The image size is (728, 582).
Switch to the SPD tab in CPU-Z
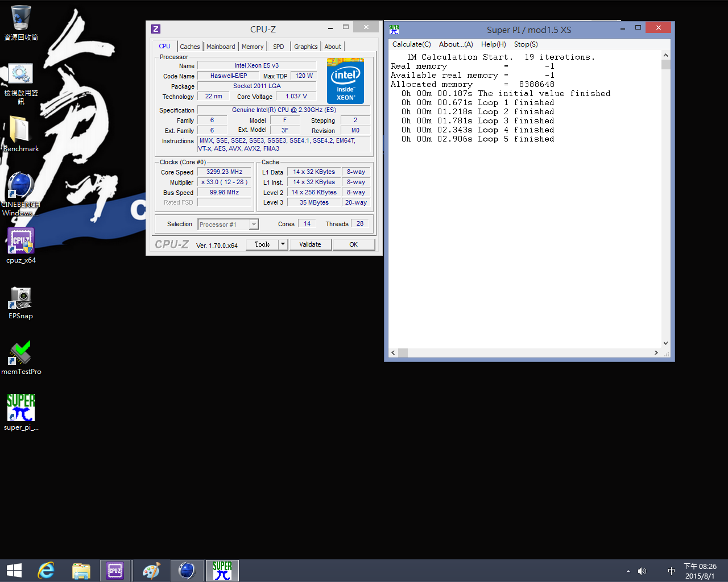(x=279, y=47)
